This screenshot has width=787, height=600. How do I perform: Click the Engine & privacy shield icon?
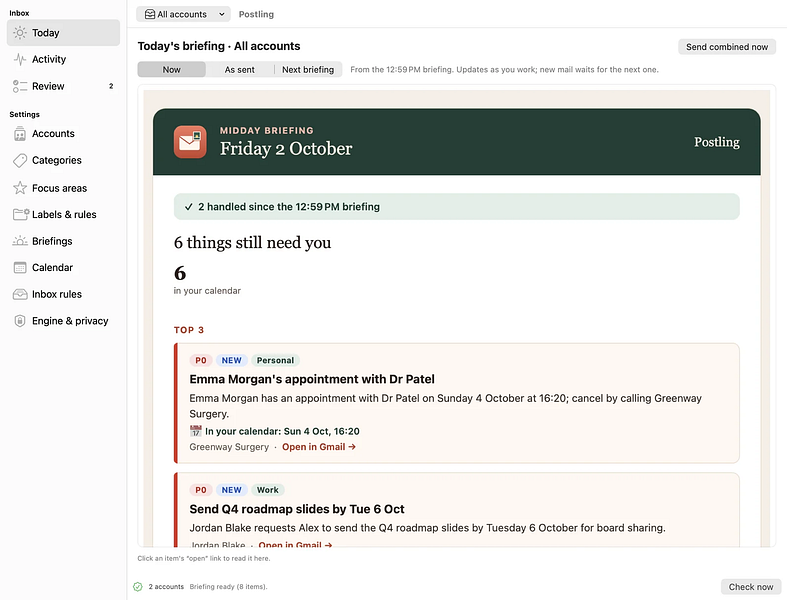[20, 321]
